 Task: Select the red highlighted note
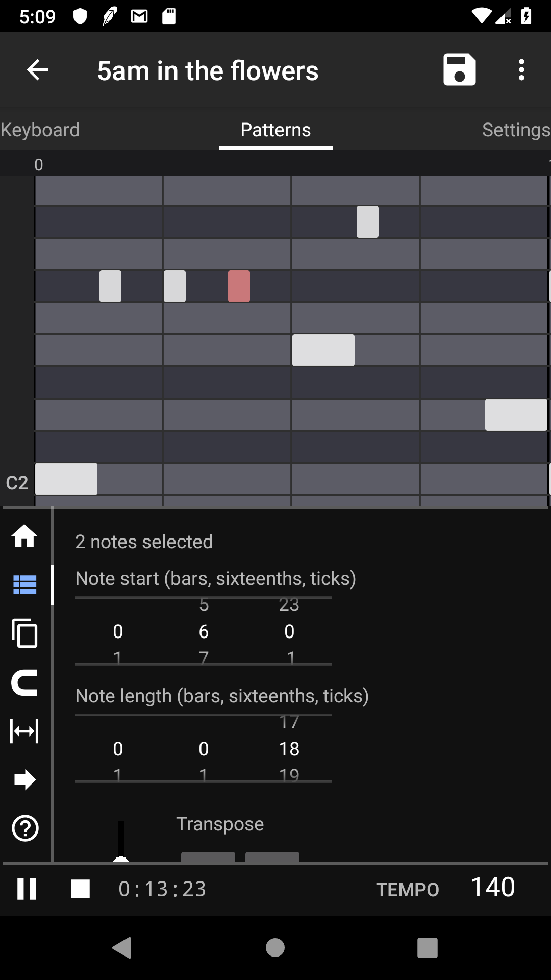(239, 286)
